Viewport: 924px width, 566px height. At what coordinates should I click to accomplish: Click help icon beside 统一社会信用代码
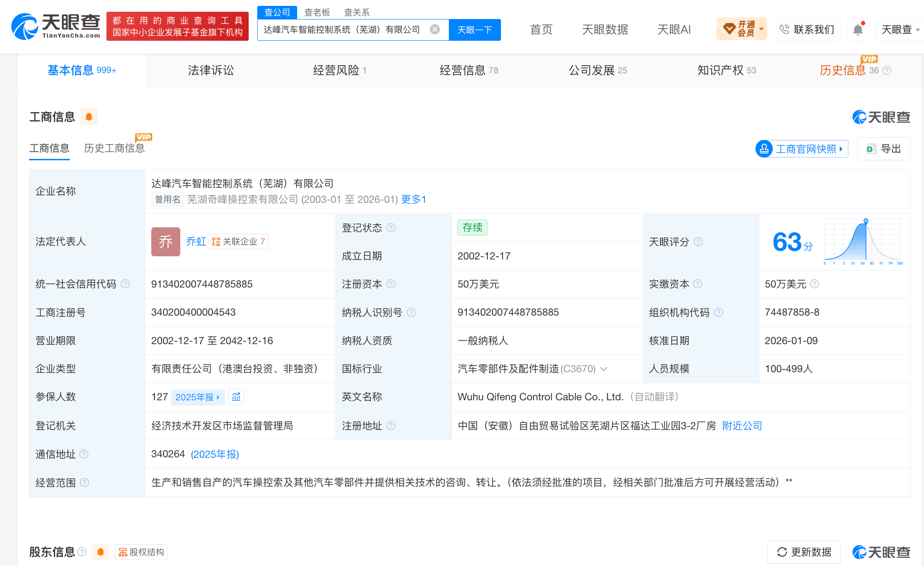pyautogui.click(x=125, y=284)
